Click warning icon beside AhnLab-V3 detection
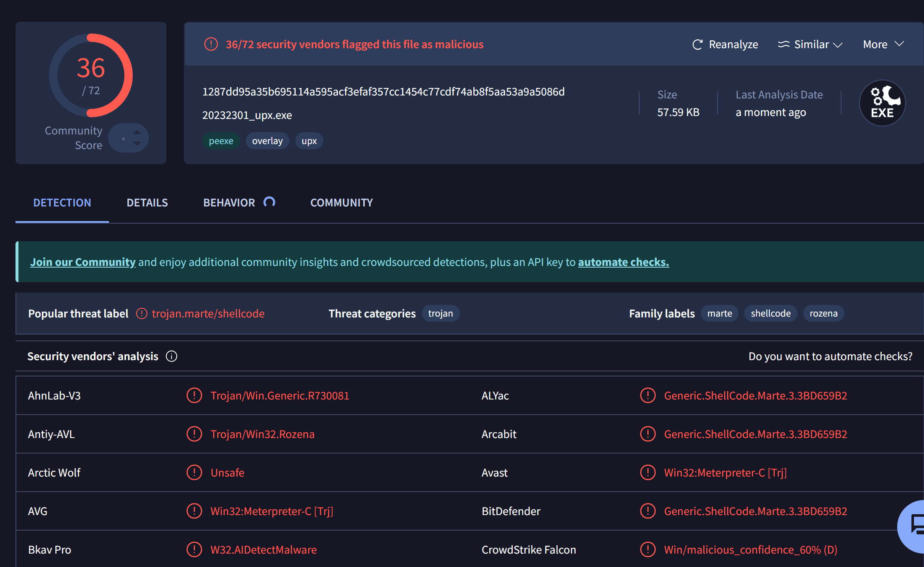Image resolution: width=924 pixels, height=567 pixels. pyautogui.click(x=194, y=395)
